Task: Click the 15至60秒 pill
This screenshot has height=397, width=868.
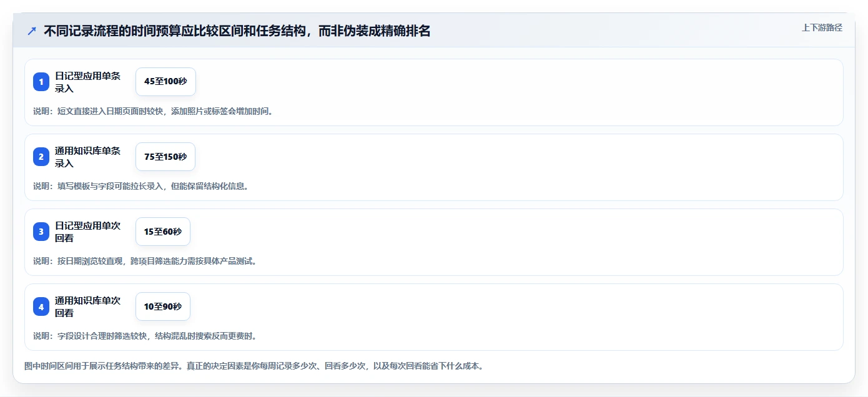Action: tap(163, 232)
